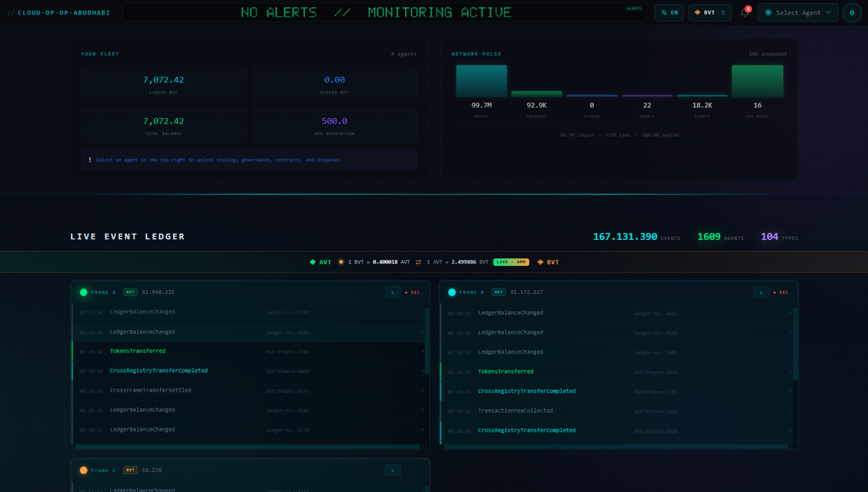
Task: Click the small ALERTS badge in banner
Action: click(x=634, y=8)
